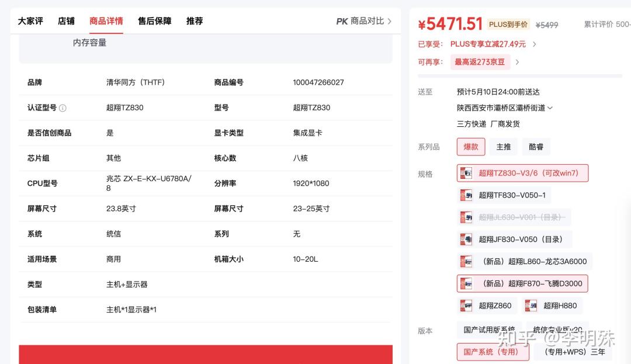Open the 售后保障 tab
This screenshot has width=631, height=364.
click(154, 21)
